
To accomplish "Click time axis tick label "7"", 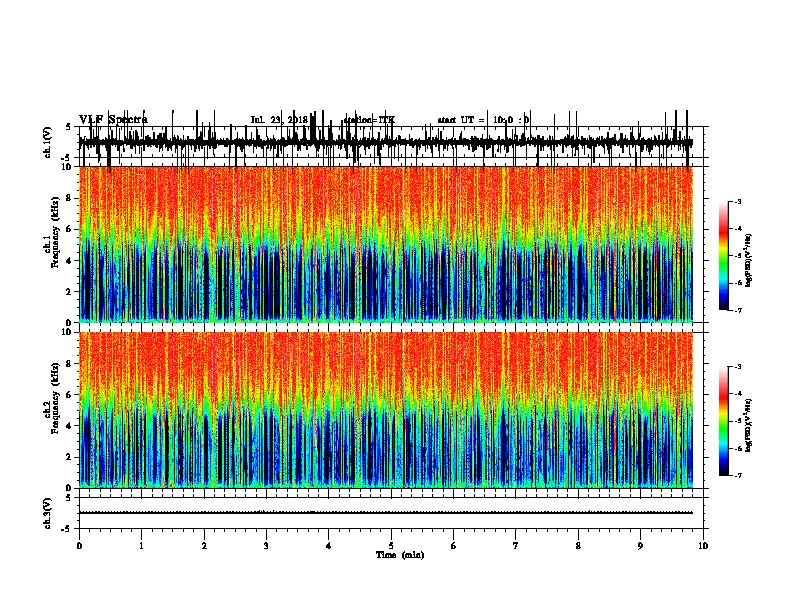I will coord(516,545).
